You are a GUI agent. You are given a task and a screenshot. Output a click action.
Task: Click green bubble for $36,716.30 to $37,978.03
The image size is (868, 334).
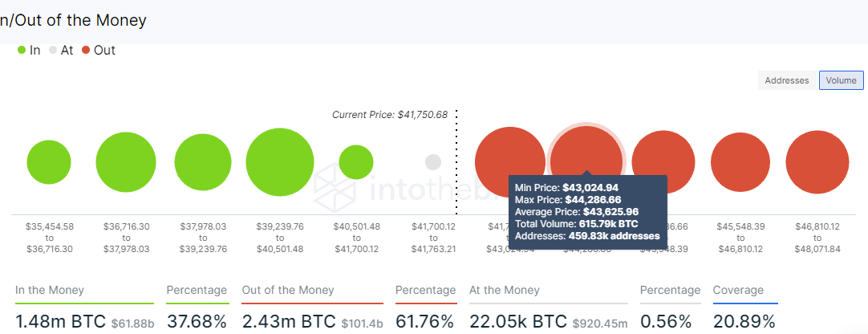[x=126, y=162]
